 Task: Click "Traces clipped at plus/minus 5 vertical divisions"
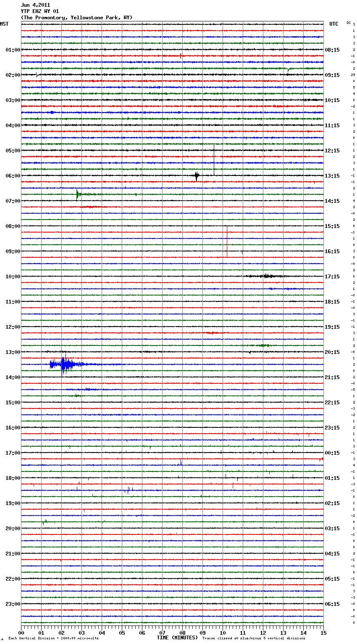pos(254,639)
